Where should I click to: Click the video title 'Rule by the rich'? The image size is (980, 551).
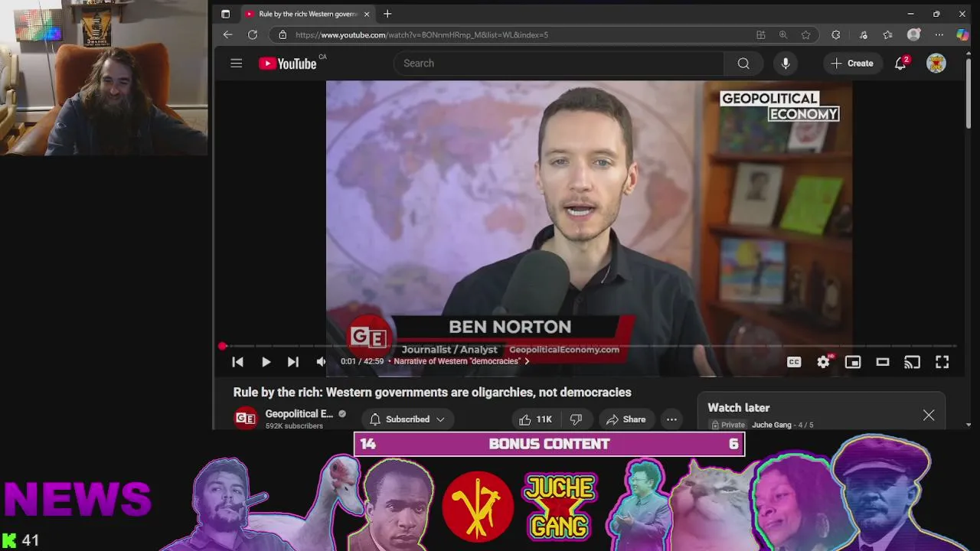tap(432, 392)
